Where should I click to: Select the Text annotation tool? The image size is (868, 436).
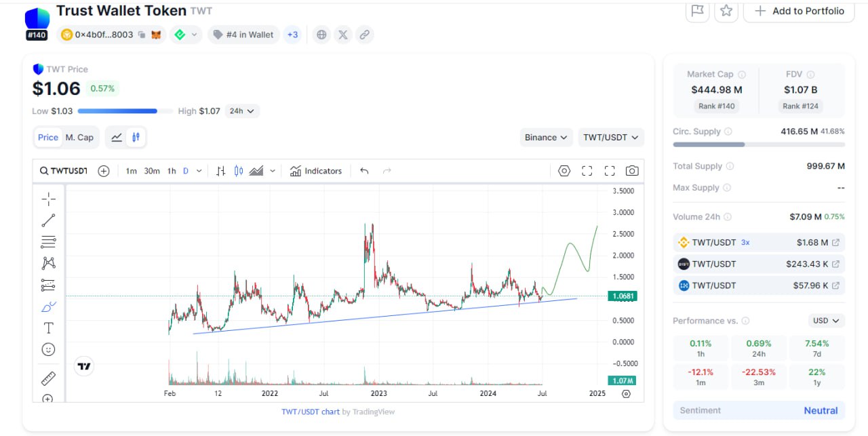[49, 328]
